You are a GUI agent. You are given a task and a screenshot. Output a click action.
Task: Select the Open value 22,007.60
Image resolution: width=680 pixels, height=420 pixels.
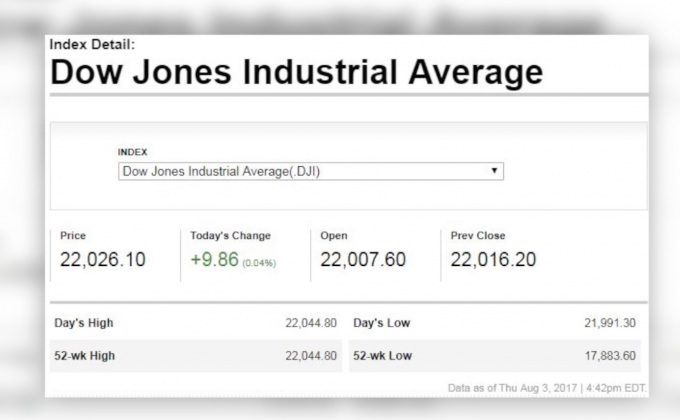(363, 260)
